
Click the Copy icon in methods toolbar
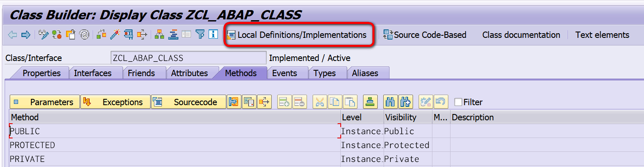click(335, 102)
